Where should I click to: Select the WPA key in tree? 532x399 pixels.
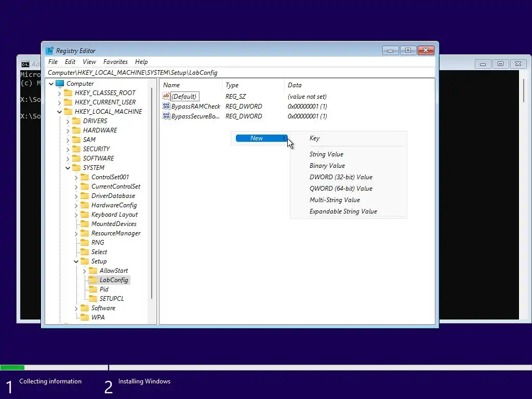tap(98, 317)
